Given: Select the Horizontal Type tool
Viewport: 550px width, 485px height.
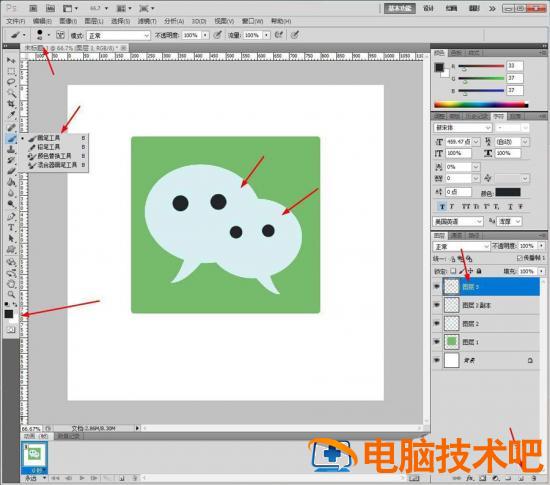Looking at the screenshot, I should [x=11, y=228].
